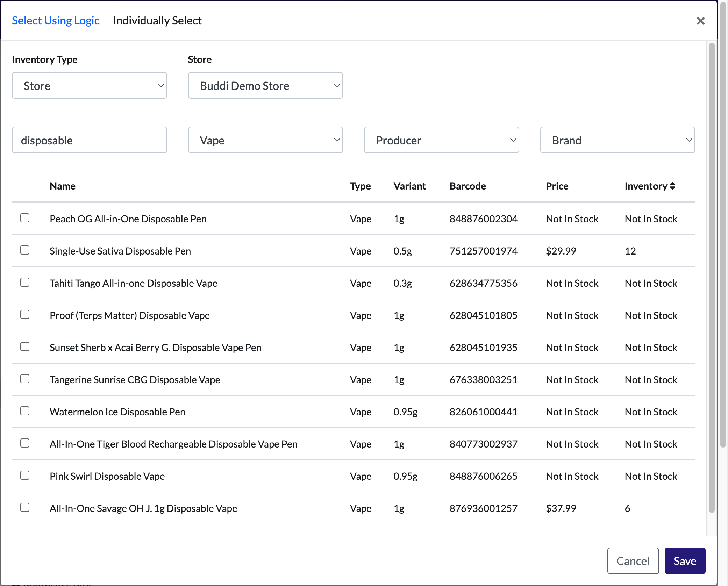Check All-In-One Savage OH J. Disposable Vape

25,508
